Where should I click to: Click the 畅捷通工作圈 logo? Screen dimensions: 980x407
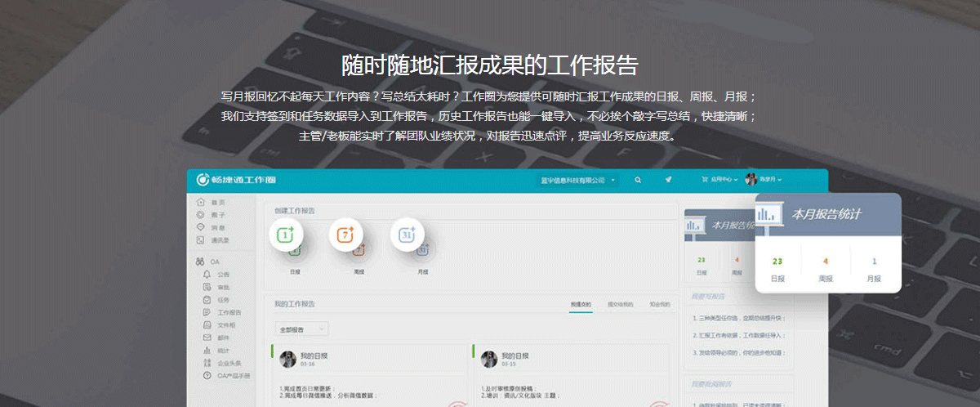click(x=238, y=180)
